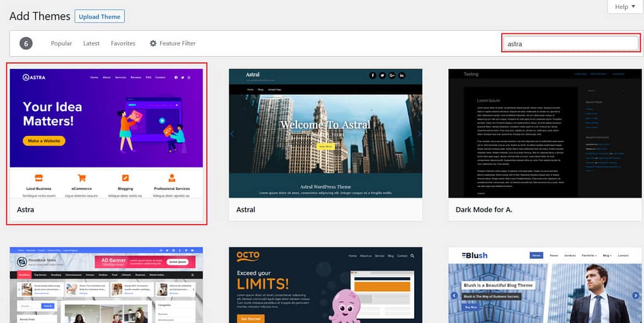Open the Feature Filter gear option
This screenshot has width=644, height=323.
pos(172,43)
